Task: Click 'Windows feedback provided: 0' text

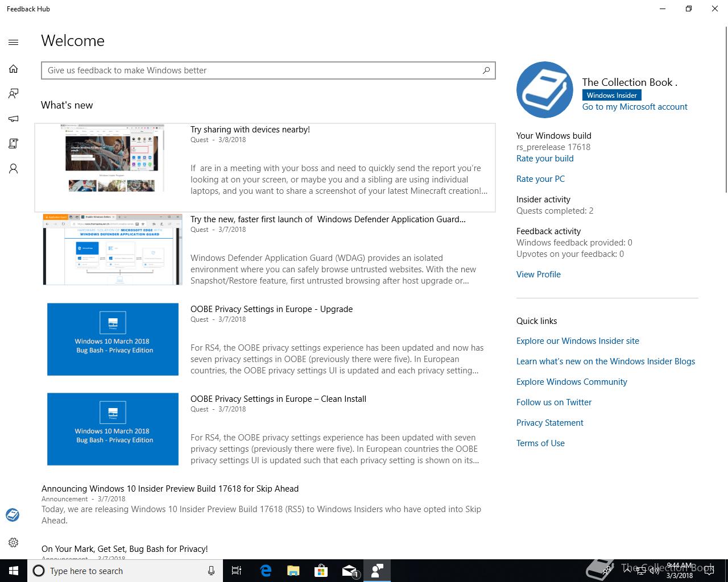Action: pyautogui.click(x=574, y=243)
